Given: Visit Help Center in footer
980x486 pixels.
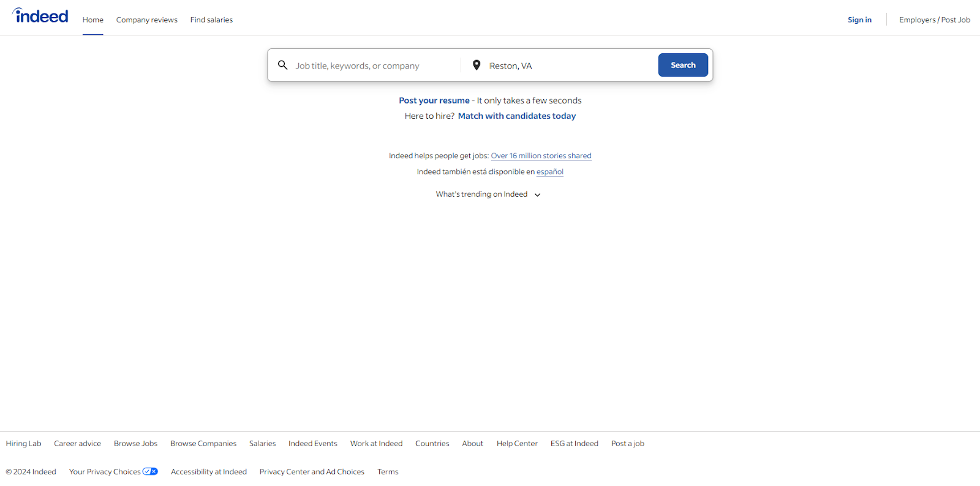Looking at the screenshot, I should point(517,444).
